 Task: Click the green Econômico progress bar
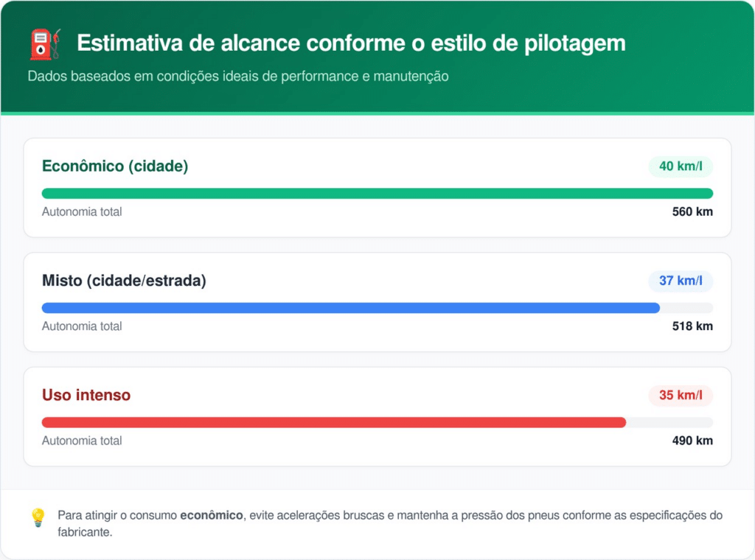(377, 194)
